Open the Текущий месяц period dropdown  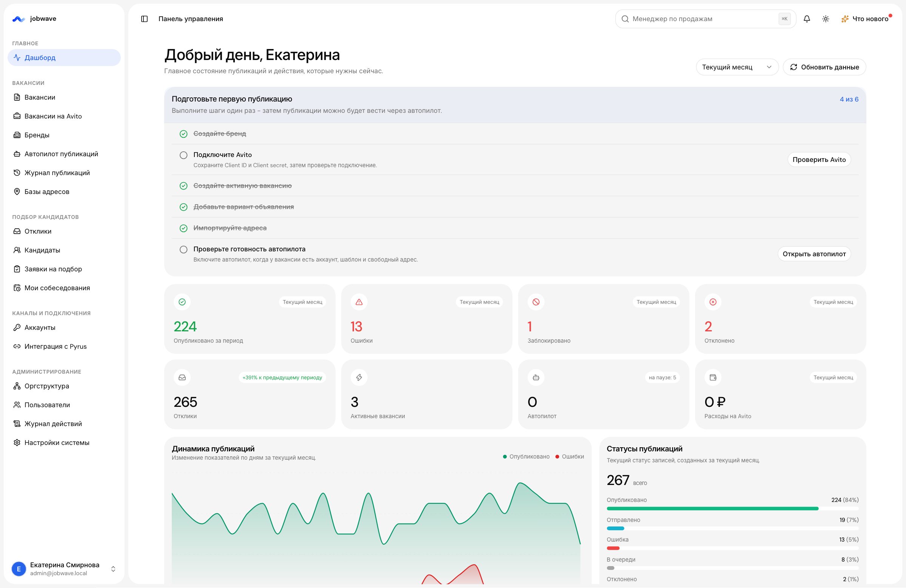coord(737,67)
